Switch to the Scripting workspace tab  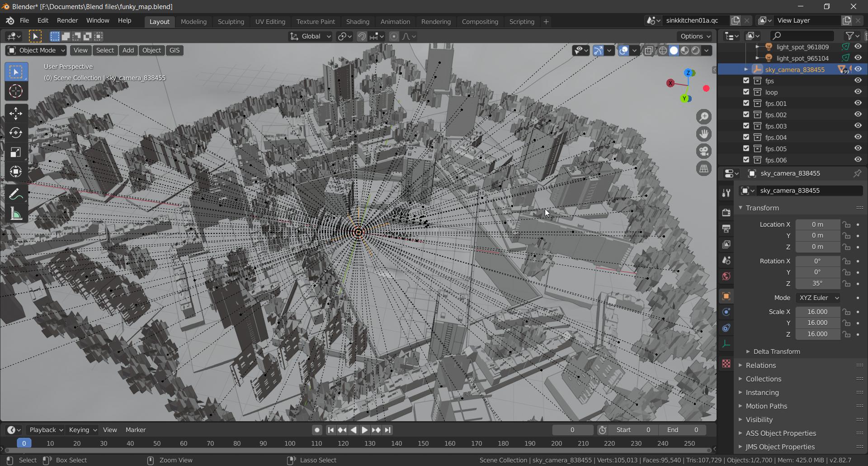coord(522,22)
